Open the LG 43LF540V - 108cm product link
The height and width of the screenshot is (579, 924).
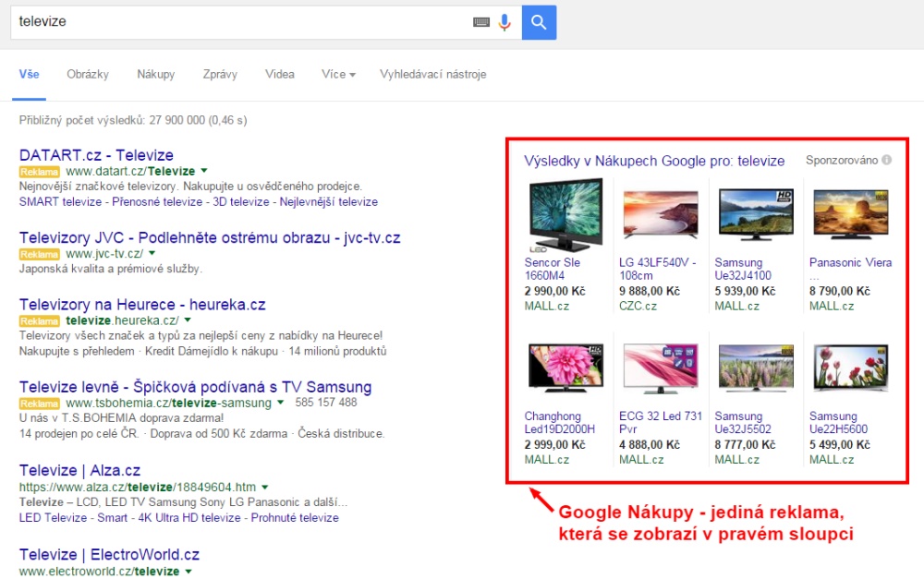(658, 269)
